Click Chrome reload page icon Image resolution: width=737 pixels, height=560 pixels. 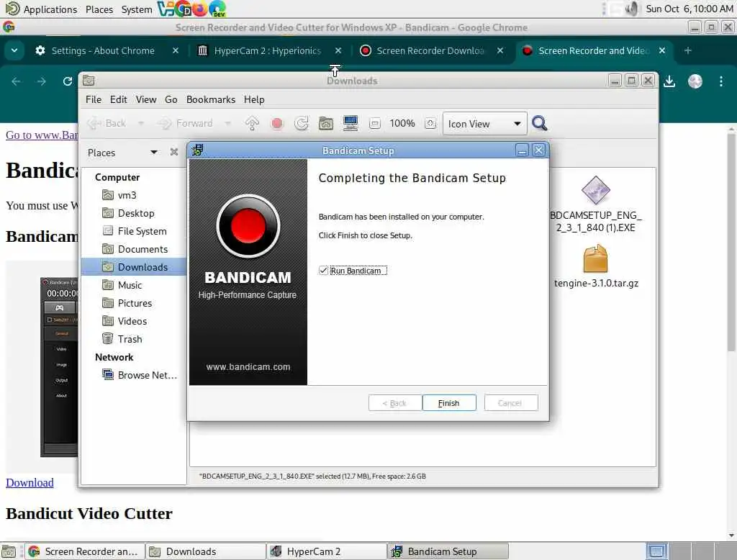67,81
